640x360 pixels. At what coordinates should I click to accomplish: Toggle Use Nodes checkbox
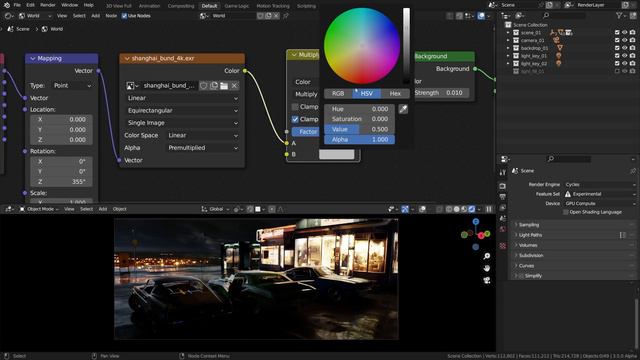[124, 16]
